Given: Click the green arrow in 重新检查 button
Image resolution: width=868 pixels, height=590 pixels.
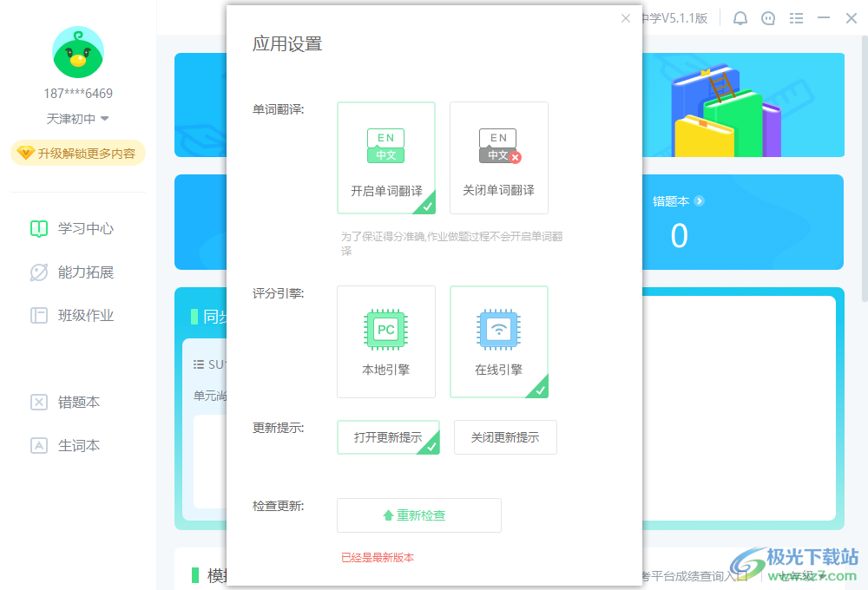Looking at the screenshot, I should pos(388,515).
